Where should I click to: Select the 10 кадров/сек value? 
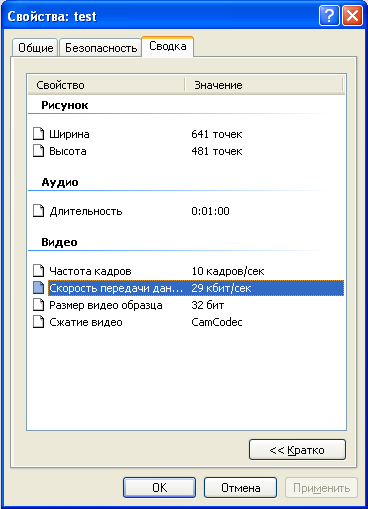(228, 271)
